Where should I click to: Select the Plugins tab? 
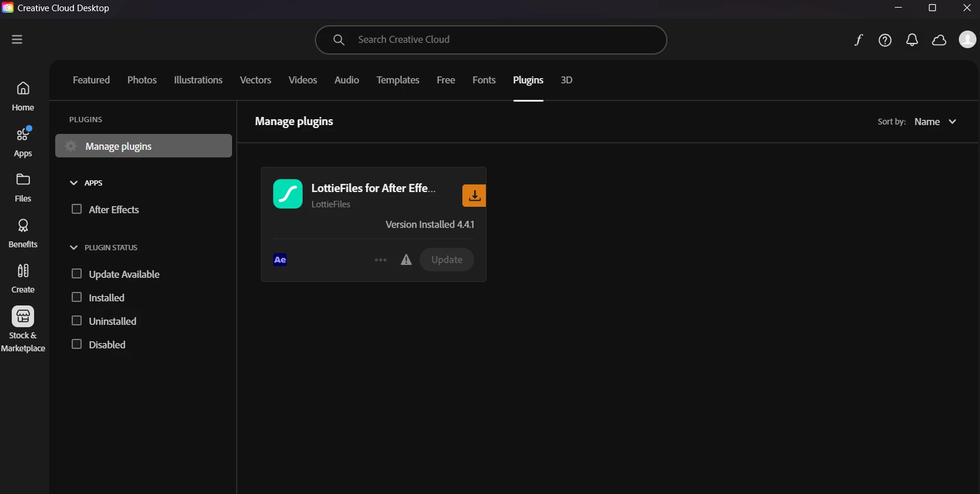pyautogui.click(x=528, y=80)
